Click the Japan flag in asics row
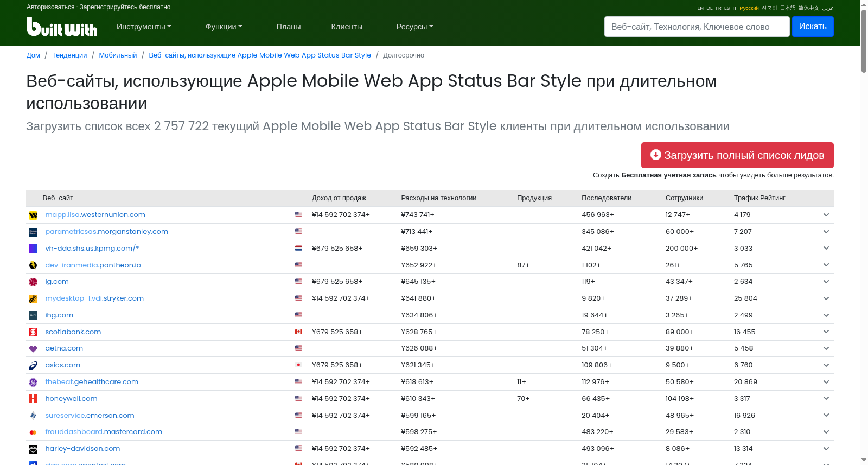The image size is (868, 465). coord(298,365)
